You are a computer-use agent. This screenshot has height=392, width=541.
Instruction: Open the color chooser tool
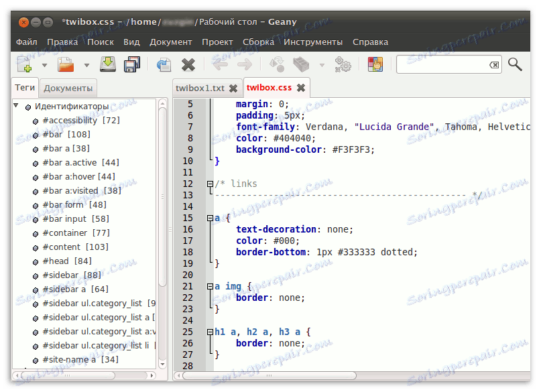click(375, 64)
